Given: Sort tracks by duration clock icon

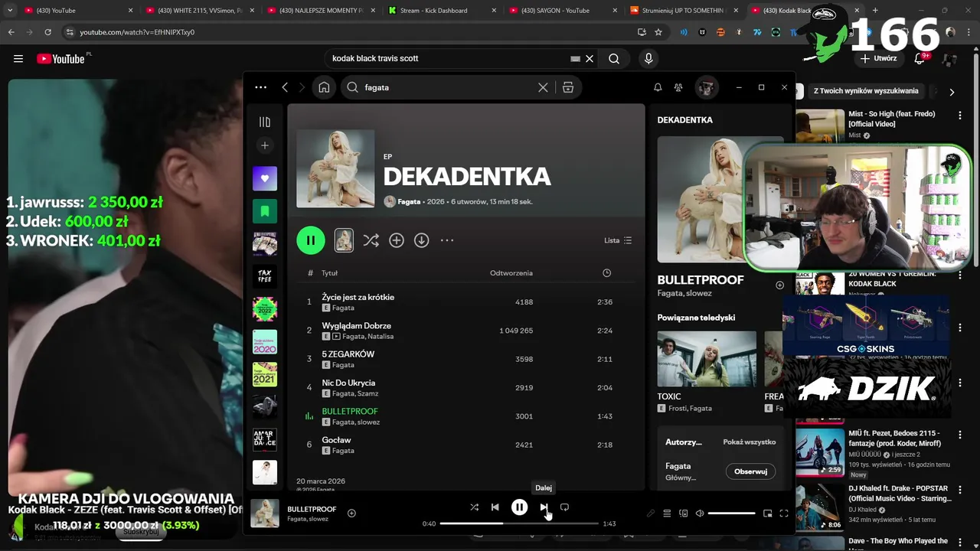Looking at the screenshot, I should point(606,273).
